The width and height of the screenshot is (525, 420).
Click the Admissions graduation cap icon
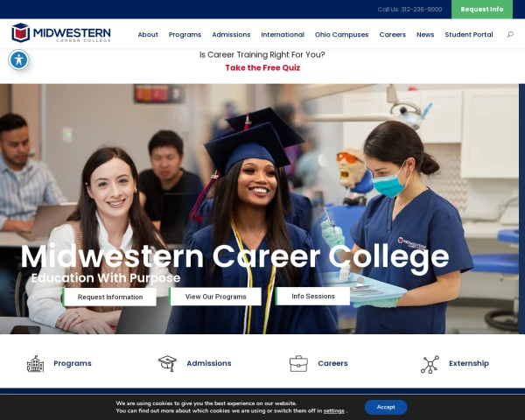tap(167, 363)
